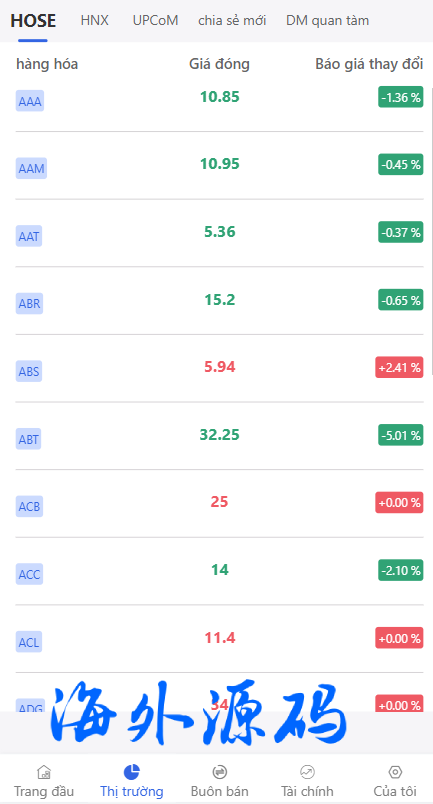Click the Giá đóng column header
Image resolution: width=433 pixels, height=804 pixels.
(x=219, y=64)
